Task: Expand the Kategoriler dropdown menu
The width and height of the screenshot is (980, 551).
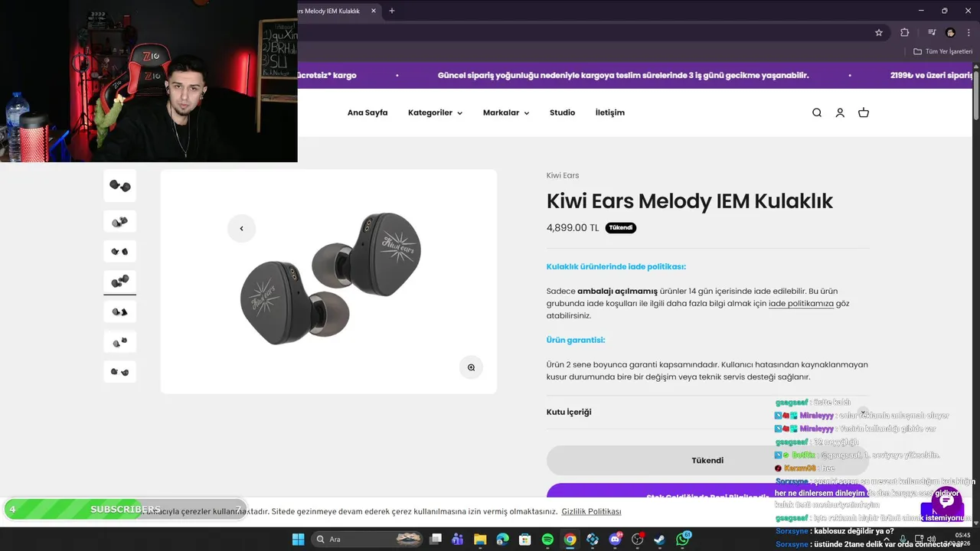Action: (435, 112)
